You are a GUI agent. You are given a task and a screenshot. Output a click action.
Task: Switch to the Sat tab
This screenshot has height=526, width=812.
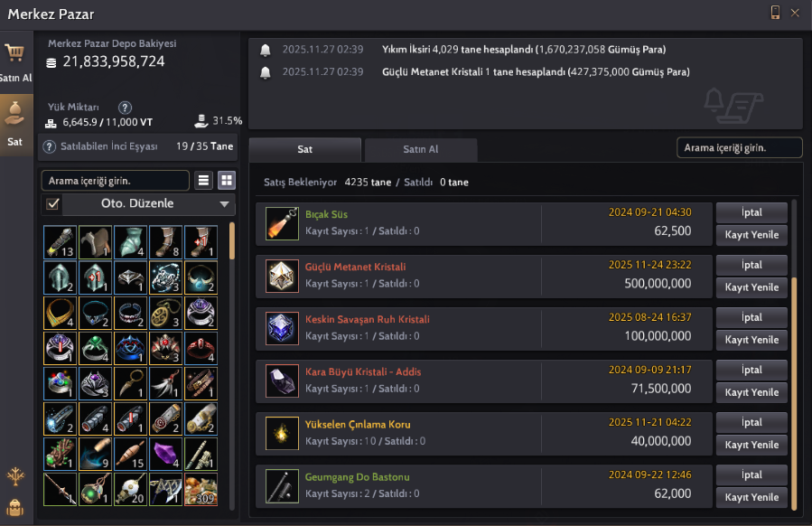[304, 149]
